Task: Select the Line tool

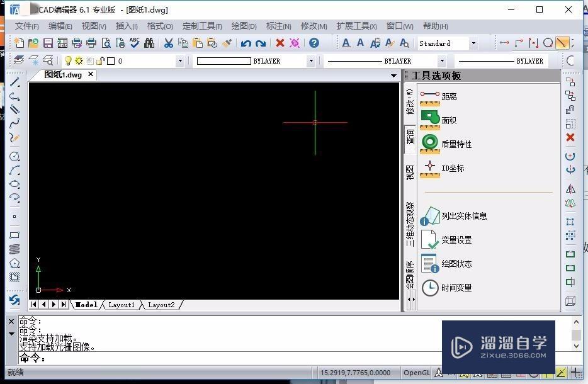Action: pyautogui.click(x=15, y=82)
